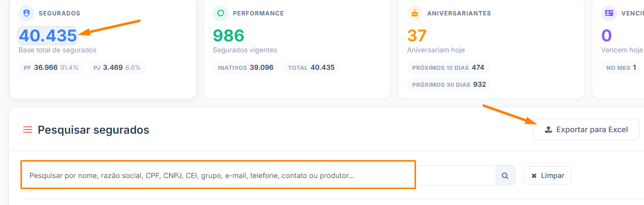Open the PRÓXIMOS 30 DIAS chip

tap(449, 84)
